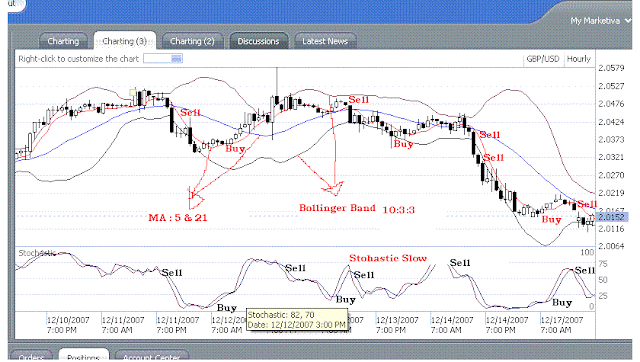Click the 12/17/2007 7:00 AM date label
Image resolution: width=640 pixels, height=362 pixels.
pyautogui.click(x=562, y=325)
